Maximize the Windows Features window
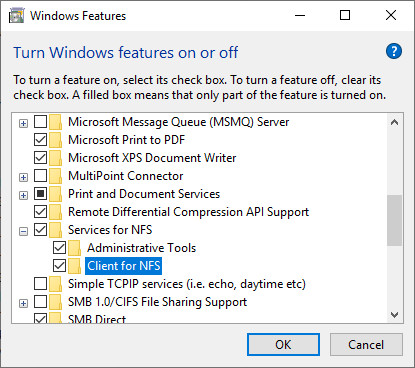 point(345,15)
